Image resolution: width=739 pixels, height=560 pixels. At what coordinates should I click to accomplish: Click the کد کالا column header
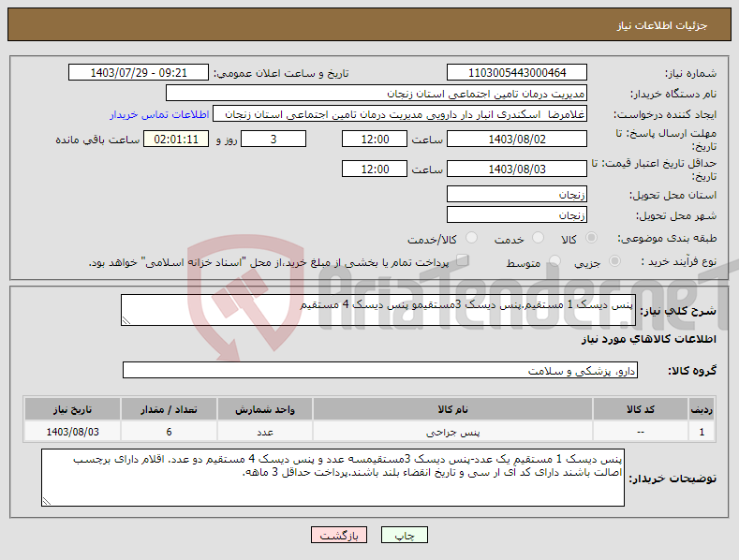click(640, 409)
